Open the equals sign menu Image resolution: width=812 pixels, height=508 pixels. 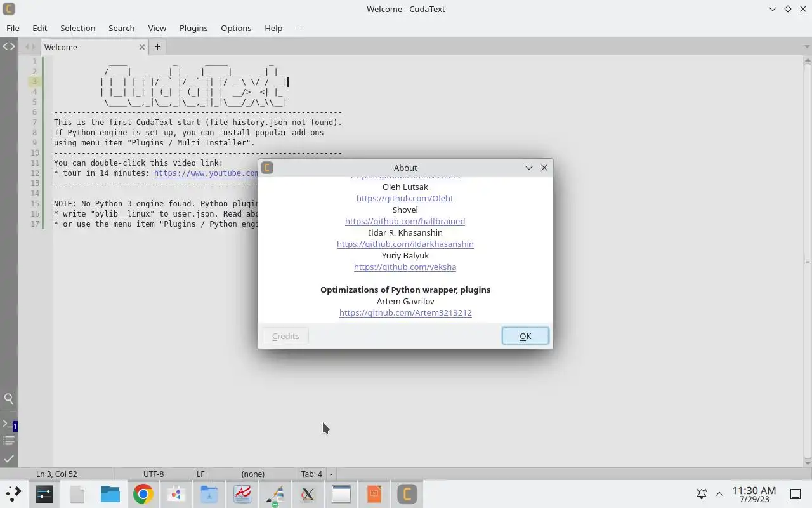298,28
